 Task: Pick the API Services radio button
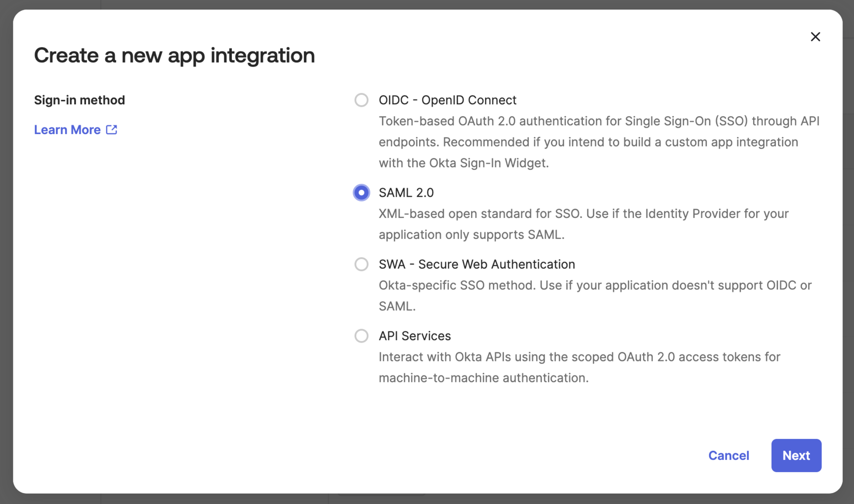coord(361,336)
